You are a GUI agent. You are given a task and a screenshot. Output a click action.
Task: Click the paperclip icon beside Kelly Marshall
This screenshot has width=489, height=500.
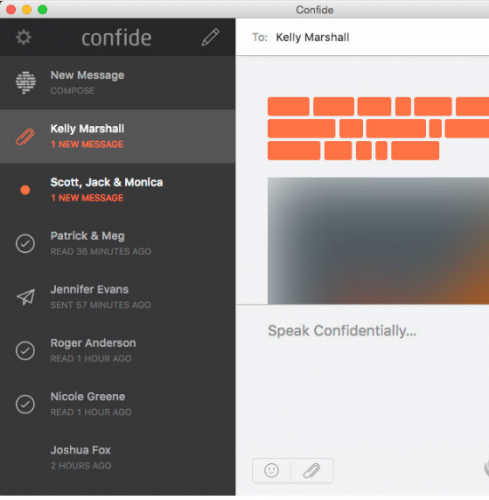[x=25, y=137]
